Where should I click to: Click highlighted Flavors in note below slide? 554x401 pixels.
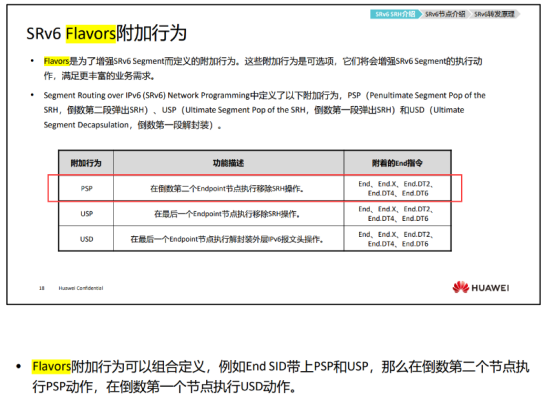click(52, 366)
